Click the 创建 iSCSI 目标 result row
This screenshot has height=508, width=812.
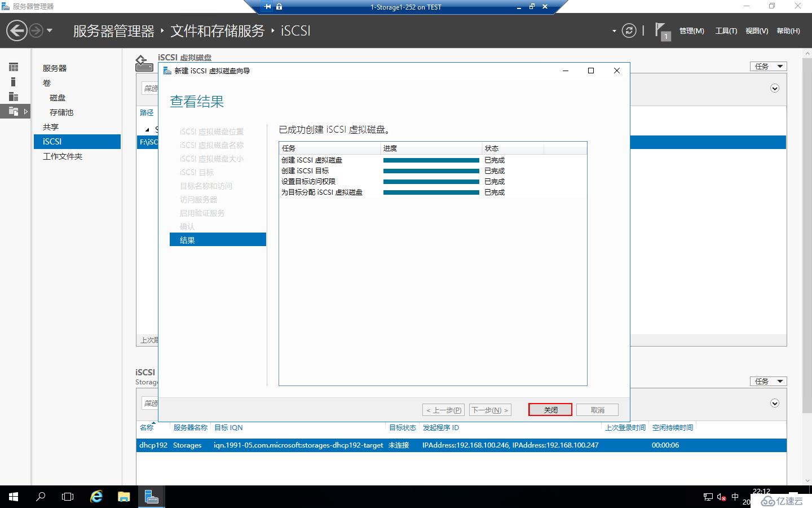point(433,170)
